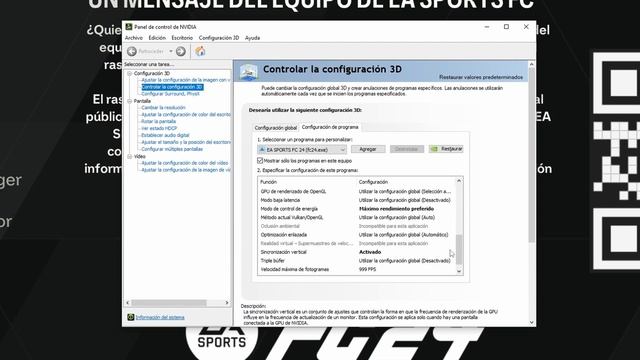Image resolution: width=640 pixels, height=360 pixels.
Task: Click the Restaurar button with NVIDIA logo
Action: (x=446, y=149)
